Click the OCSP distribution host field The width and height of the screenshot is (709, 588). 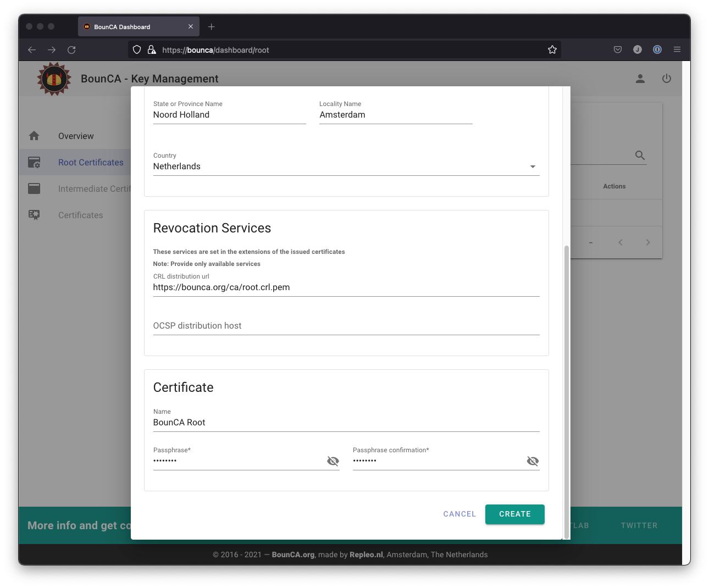point(346,325)
